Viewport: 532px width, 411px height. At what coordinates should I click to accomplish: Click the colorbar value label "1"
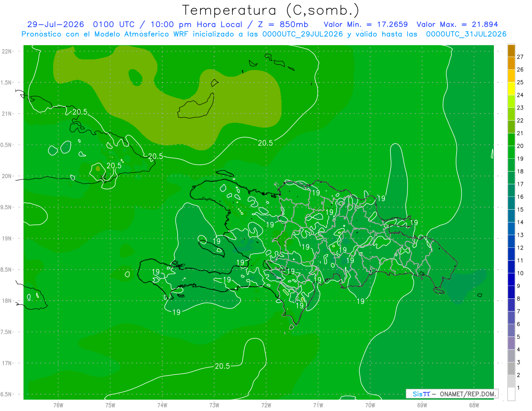(519, 388)
